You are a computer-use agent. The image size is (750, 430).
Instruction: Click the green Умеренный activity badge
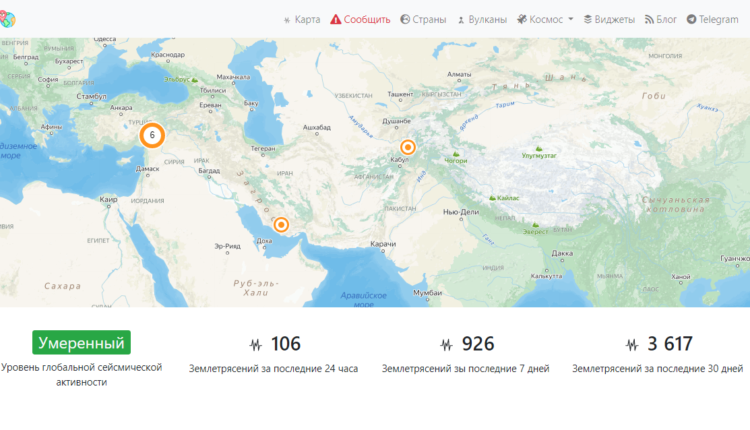pyautogui.click(x=81, y=343)
